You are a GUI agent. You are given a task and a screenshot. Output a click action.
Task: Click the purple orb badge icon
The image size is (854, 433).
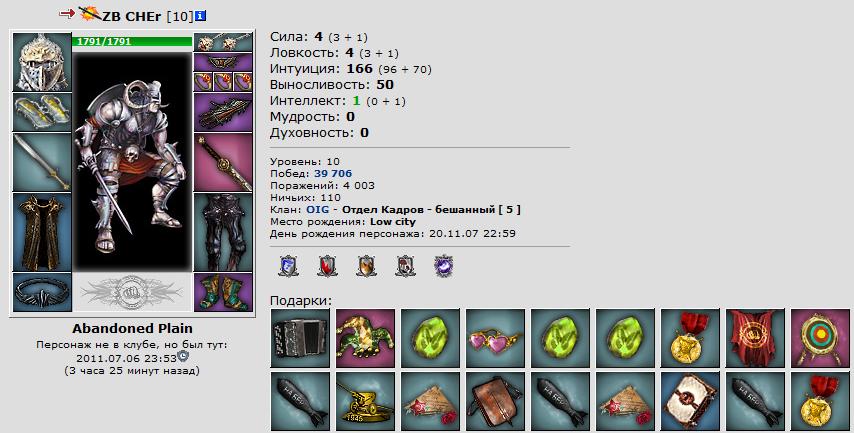coord(444,266)
